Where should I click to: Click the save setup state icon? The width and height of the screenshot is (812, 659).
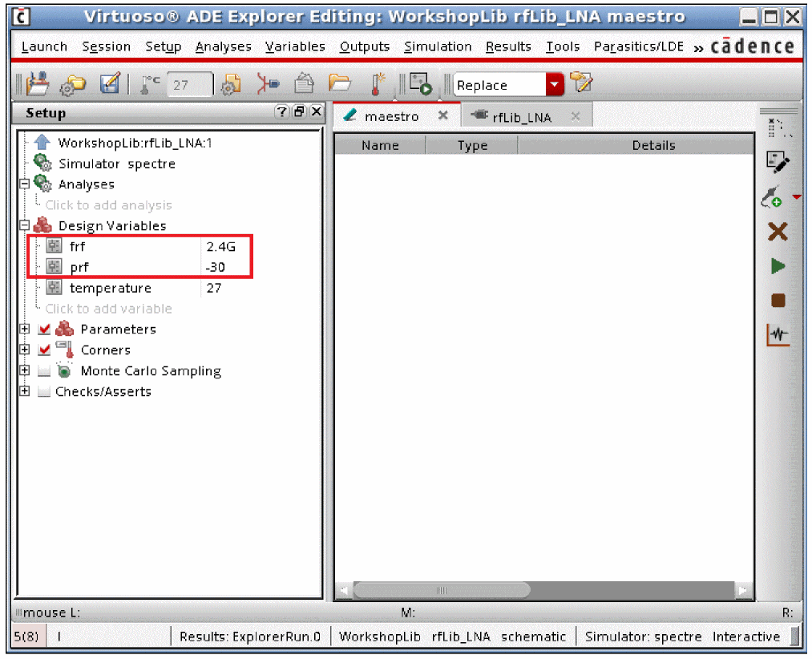tap(38, 84)
